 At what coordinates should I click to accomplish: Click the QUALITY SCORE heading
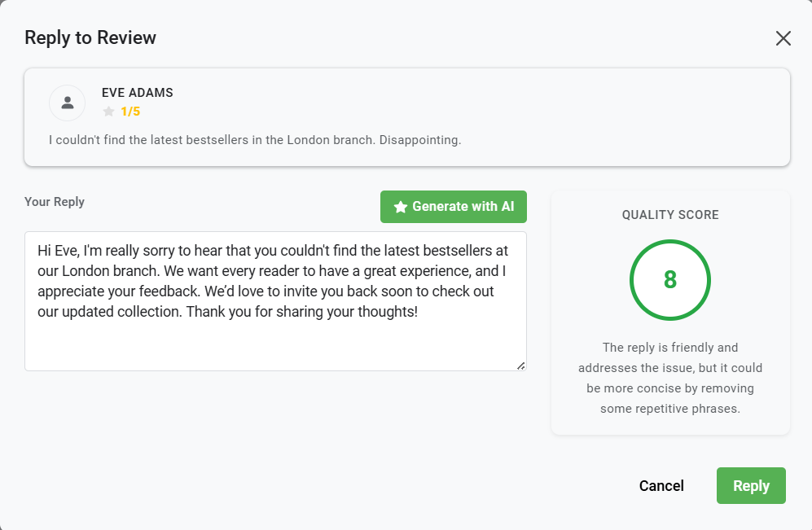tap(670, 215)
